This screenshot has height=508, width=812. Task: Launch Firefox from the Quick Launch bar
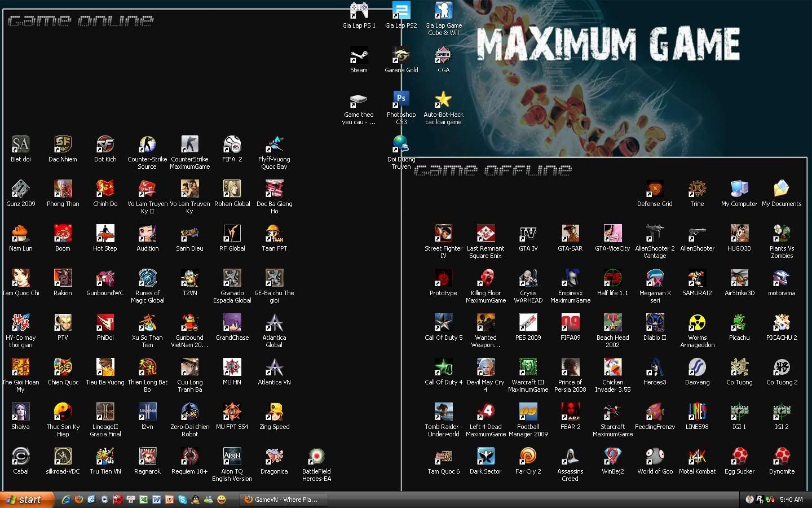coord(79,500)
